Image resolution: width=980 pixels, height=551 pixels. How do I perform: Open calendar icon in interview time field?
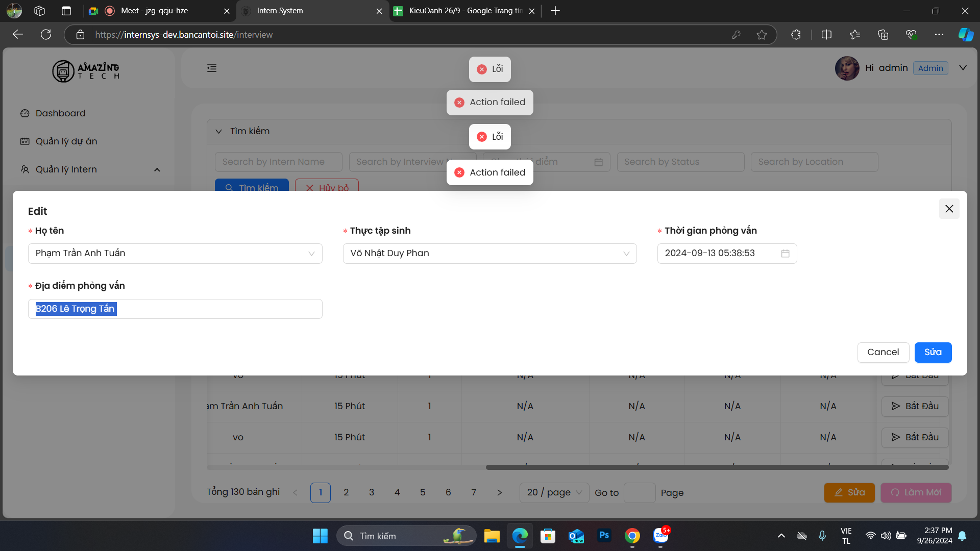click(785, 254)
